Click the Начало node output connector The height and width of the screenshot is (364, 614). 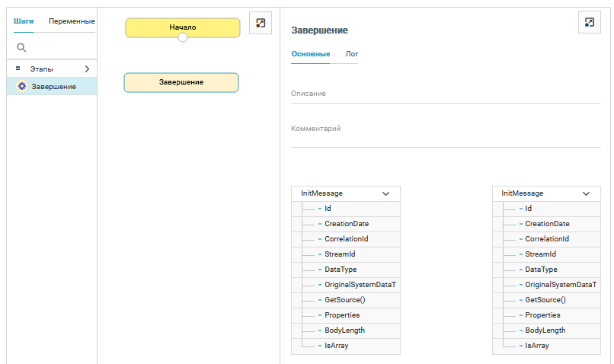(x=183, y=37)
